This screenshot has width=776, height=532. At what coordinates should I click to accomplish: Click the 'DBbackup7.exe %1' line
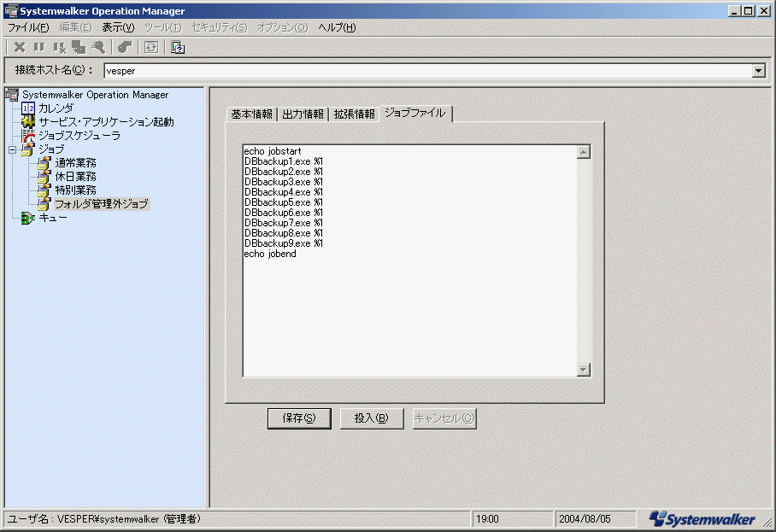pos(283,223)
